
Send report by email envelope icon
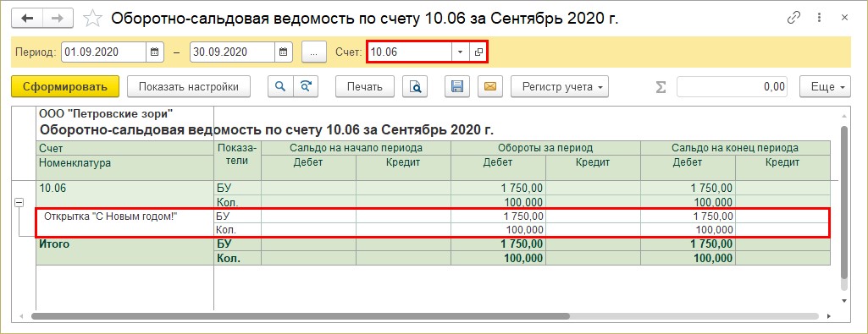490,86
